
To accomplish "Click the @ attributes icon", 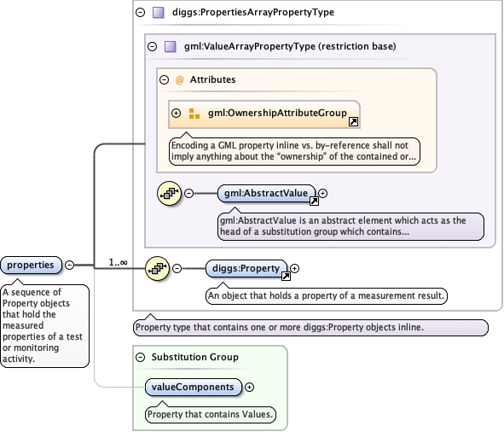I will click(179, 80).
